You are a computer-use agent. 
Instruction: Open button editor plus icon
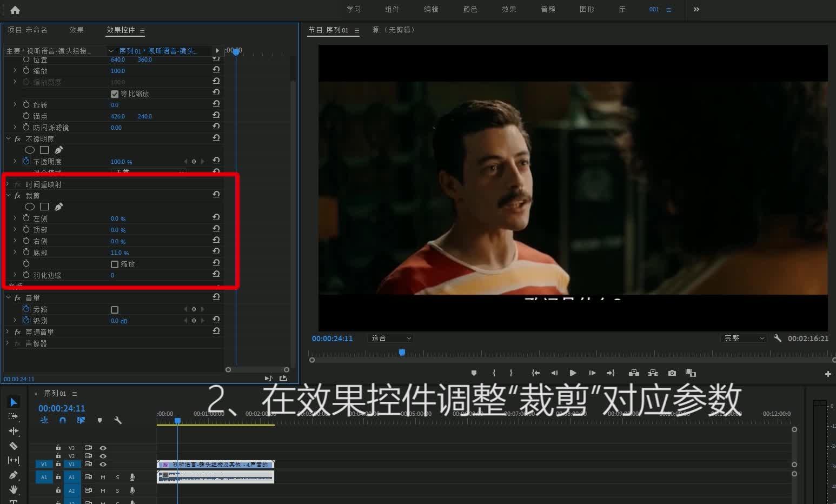(828, 374)
